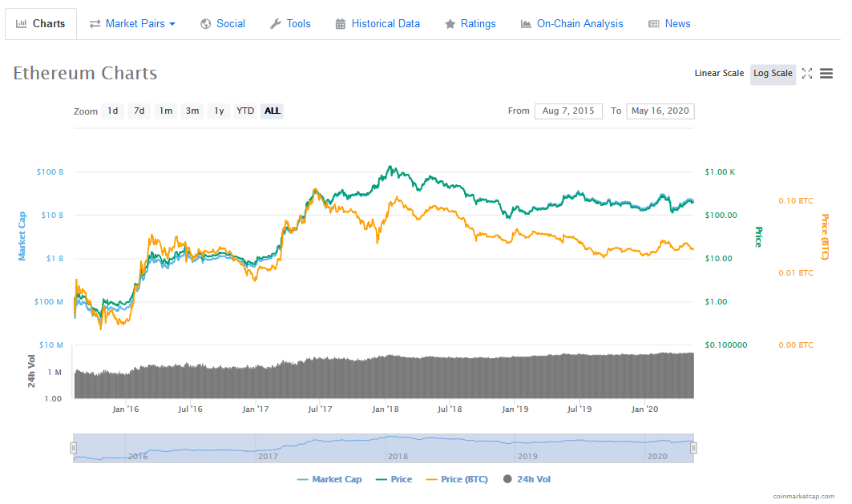Click the left handle of range navigator
This screenshot has height=504, width=852.
click(74, 448)
